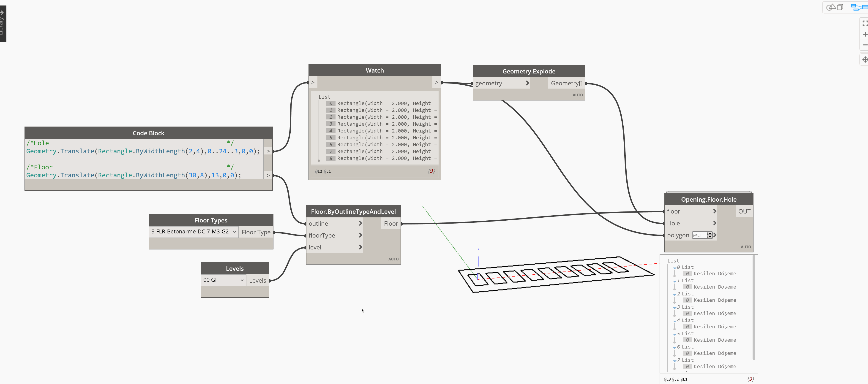
Task: Click the Watch node output port
Action: pyautogui.click(x=437, y=82)
